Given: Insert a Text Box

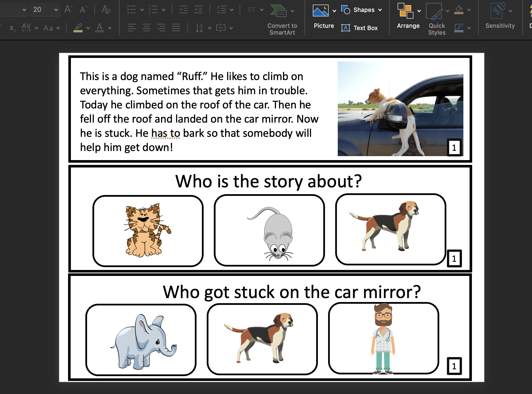Looking at the screenshot, I should click(x=360, y=28).
